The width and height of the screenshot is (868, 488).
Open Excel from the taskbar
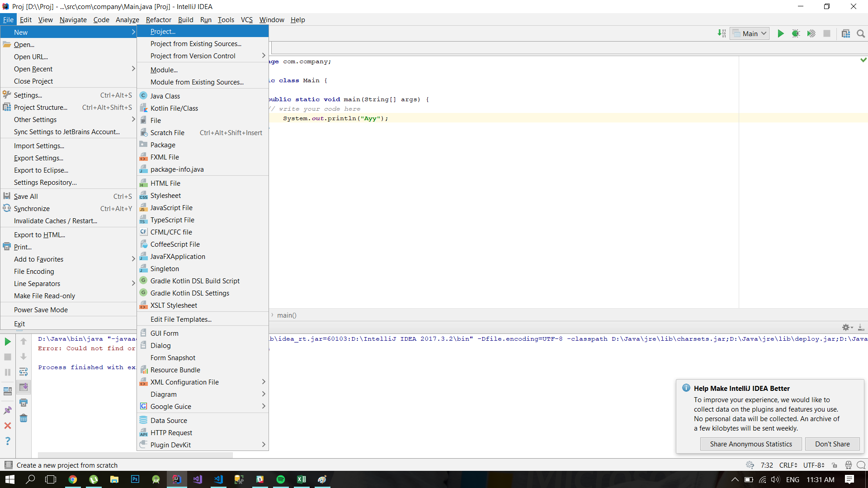[x=302, y=479]
